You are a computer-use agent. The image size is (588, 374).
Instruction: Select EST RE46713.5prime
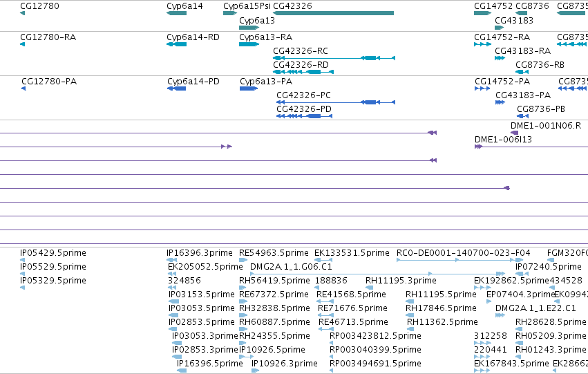(326, 329)
